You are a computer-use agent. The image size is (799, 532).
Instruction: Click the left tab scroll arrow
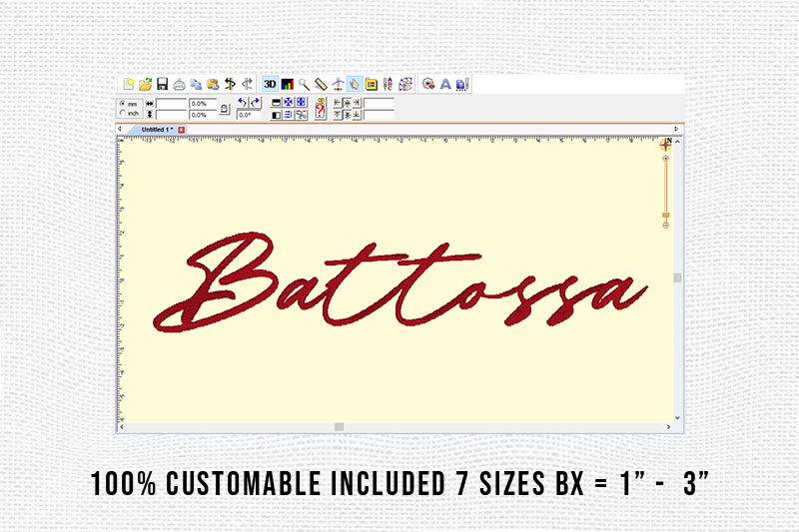[119, 130]
